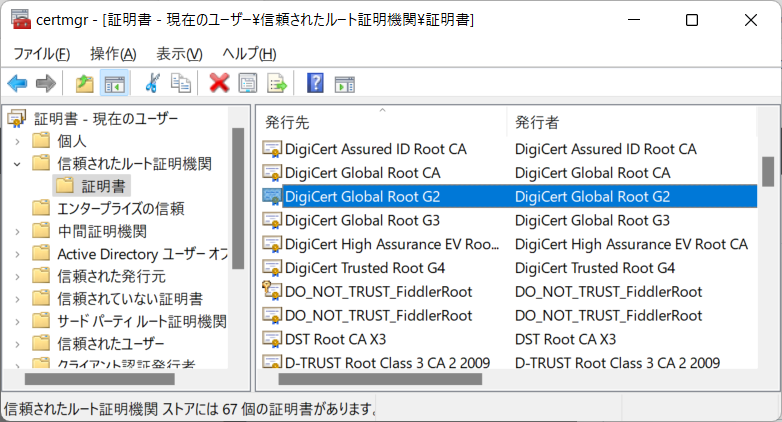The width and height of the screenshot is (782, 422).
Task: Click the 信頼されていない証明書 folder icon
Action: click(41, 298)
